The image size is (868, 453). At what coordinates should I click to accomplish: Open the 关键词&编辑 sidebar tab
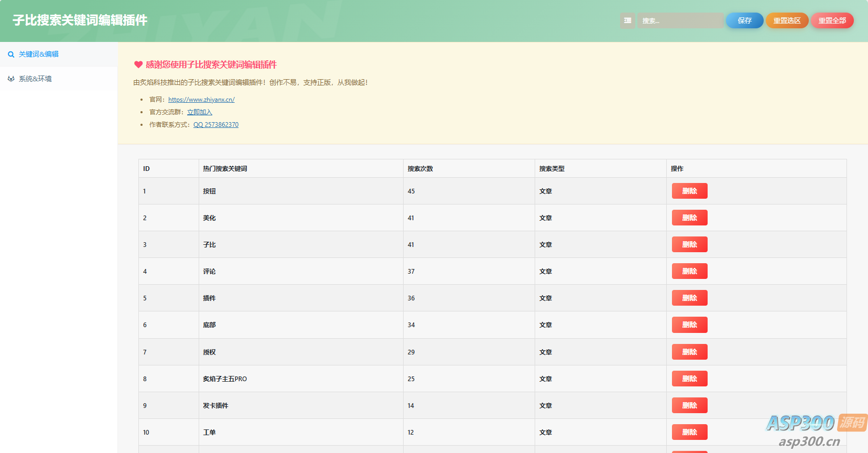point(38,55)
